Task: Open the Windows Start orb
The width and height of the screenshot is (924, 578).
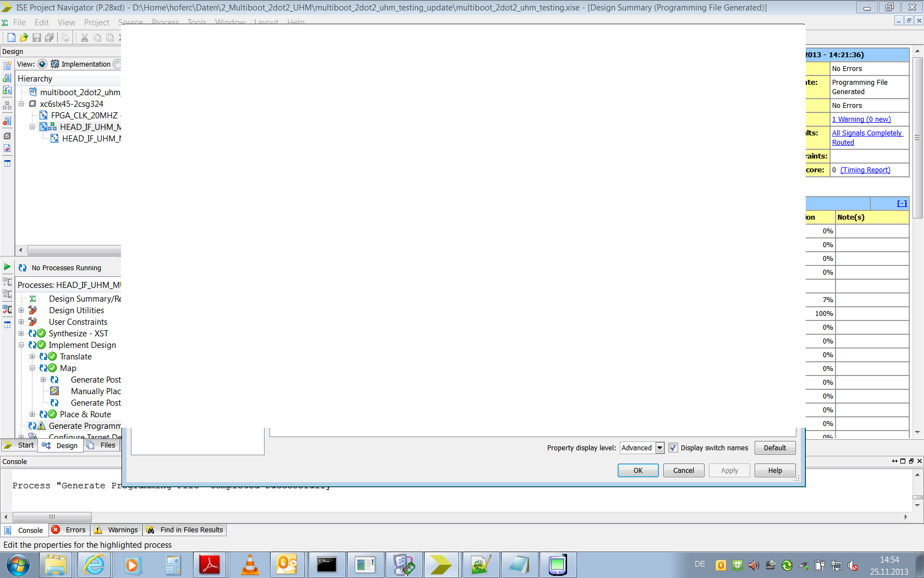Action: (x=18, y=565)
